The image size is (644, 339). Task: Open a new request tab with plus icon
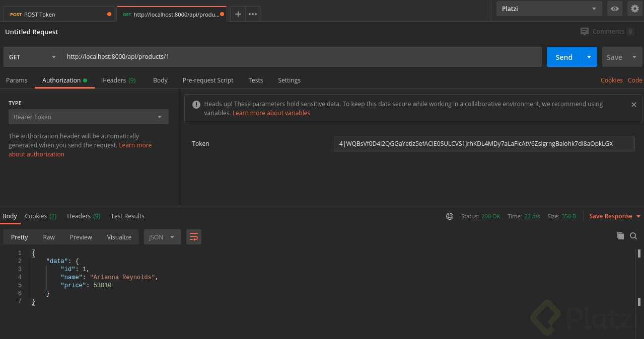(x=238, y=14)
